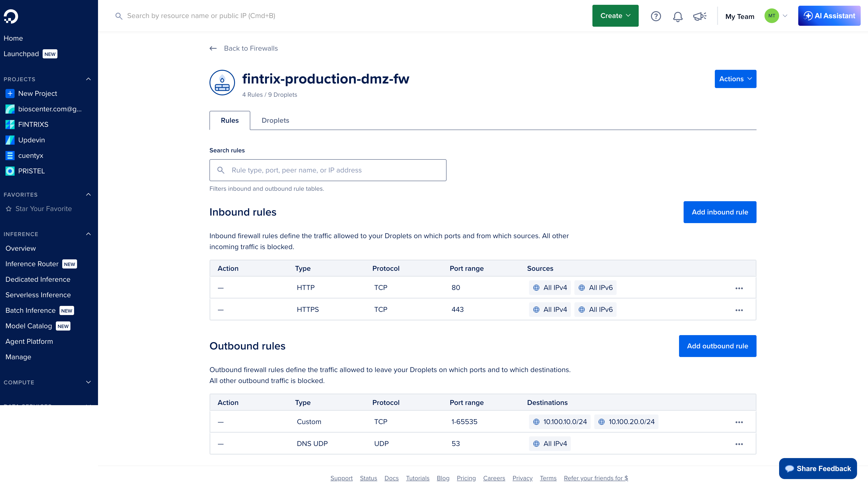Click the Share Feedback chat bubble icon
The width and height of the screenshot is (868, 490).
(790, 468)
